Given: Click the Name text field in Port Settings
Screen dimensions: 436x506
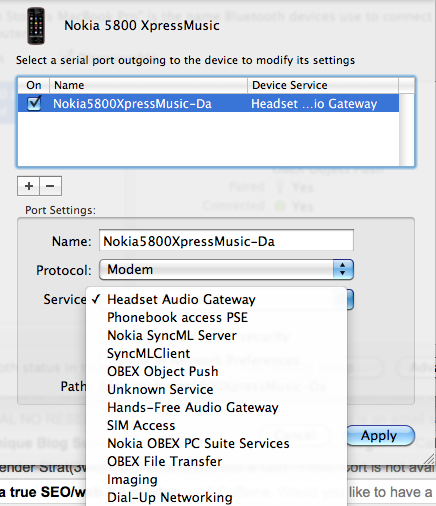Looking at the screenshot, I should tap(226, 240).
